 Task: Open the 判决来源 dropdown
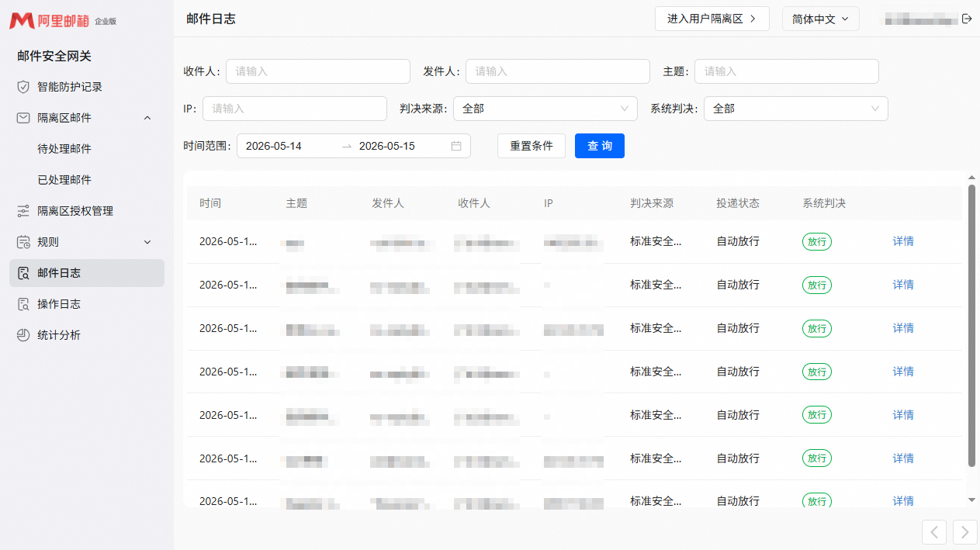[x=545, y=109]
